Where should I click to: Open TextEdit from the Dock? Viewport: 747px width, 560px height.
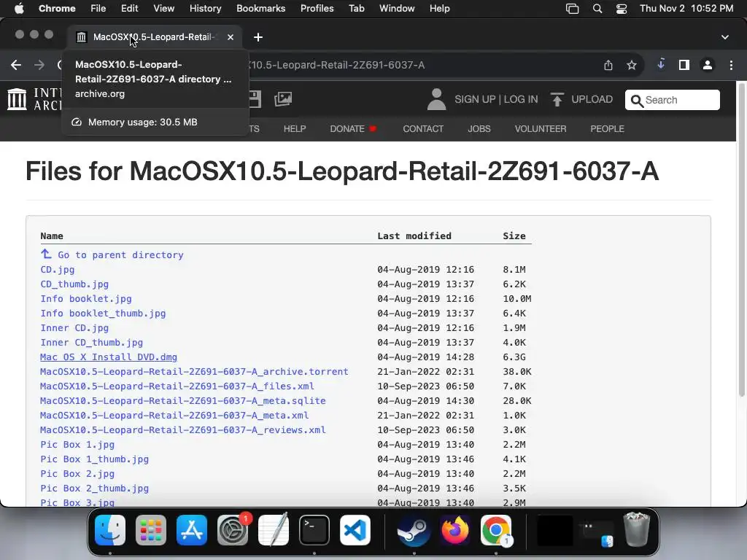tap(274, 530)
